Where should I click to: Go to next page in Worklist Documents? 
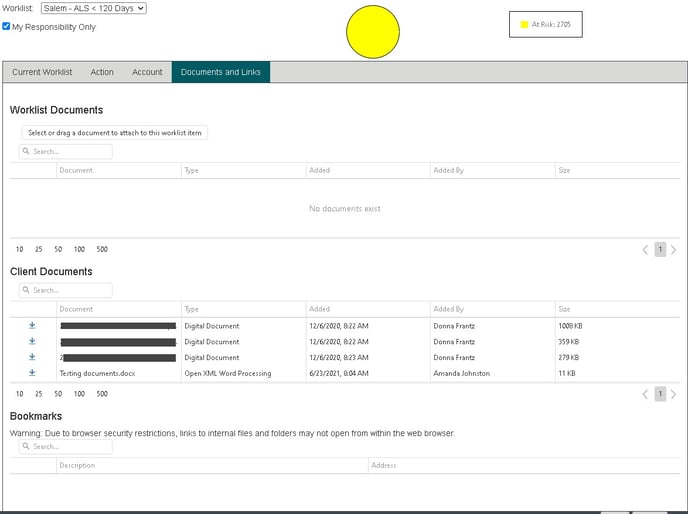[673, 250]
